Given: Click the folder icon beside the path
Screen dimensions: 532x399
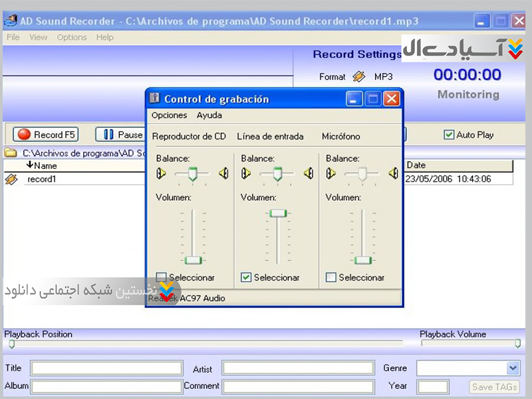Looking at the screenshot, I should [x=11, y=153].
